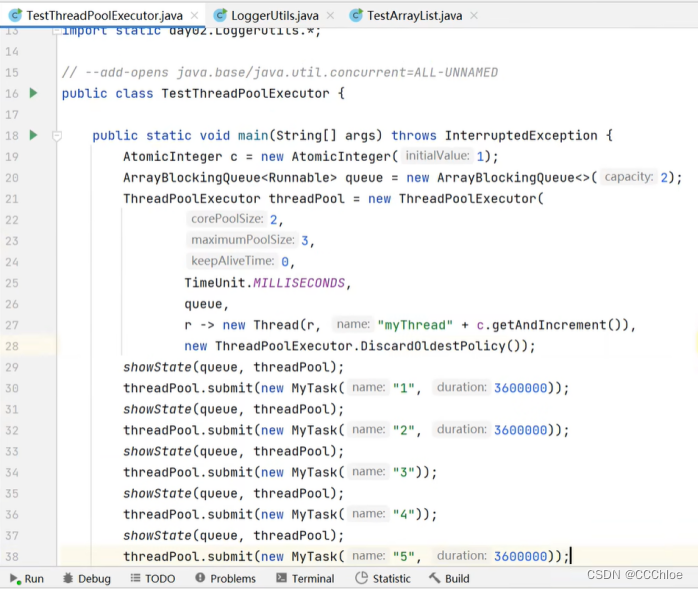Image resolution: width=698 pixels, height=589 pixels.
Task: Click the ArrayBlockingQueue<Runnable> type on line 20
Action: [x=230, y=178]
